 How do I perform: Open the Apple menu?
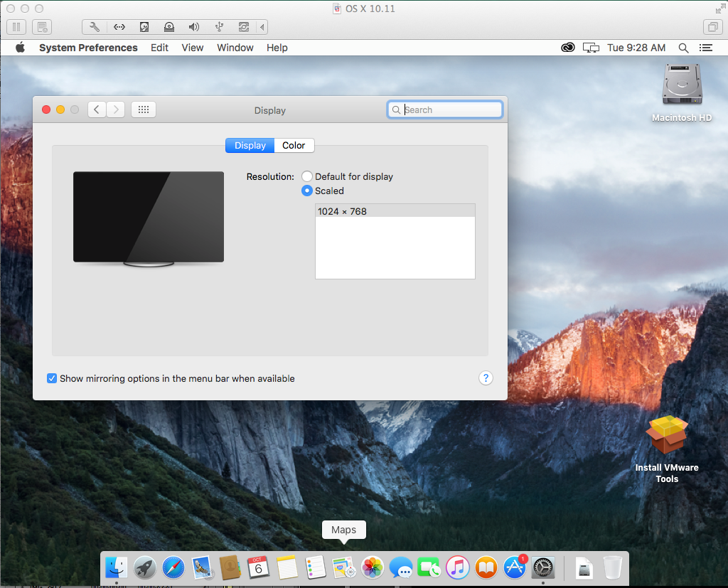pyautogui.click(x=20, y=48)
